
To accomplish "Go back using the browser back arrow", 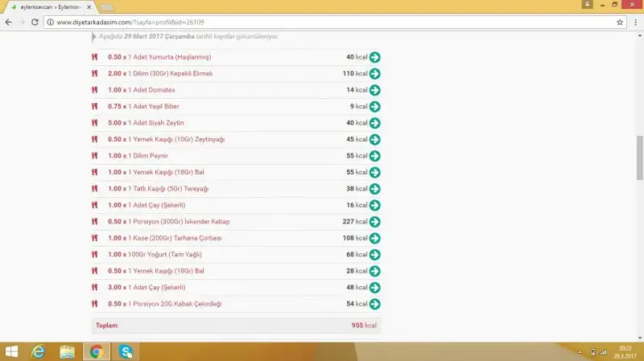I will 8,23.
